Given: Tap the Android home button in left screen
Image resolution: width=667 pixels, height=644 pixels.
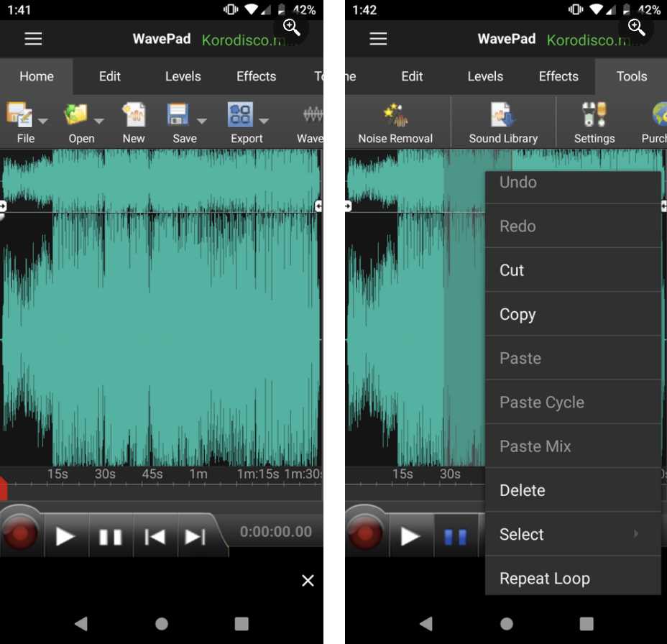Looking at the screenshot, I should point(162,624).
